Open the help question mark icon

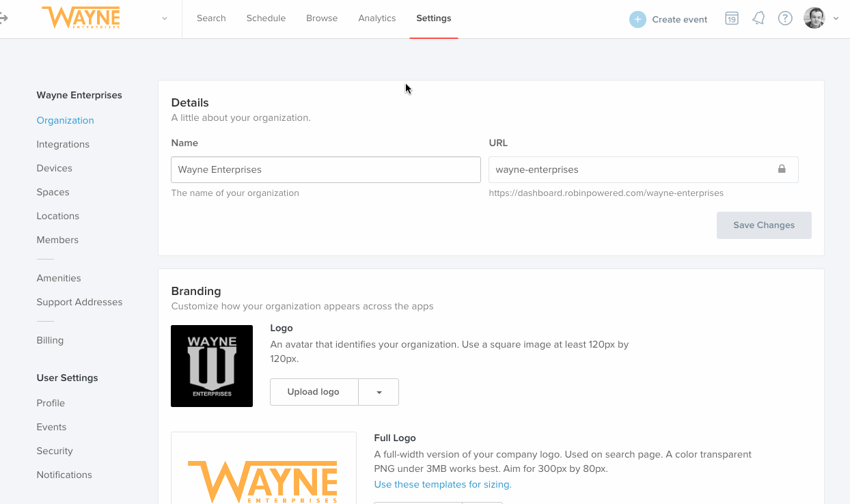tap(785, 18)
